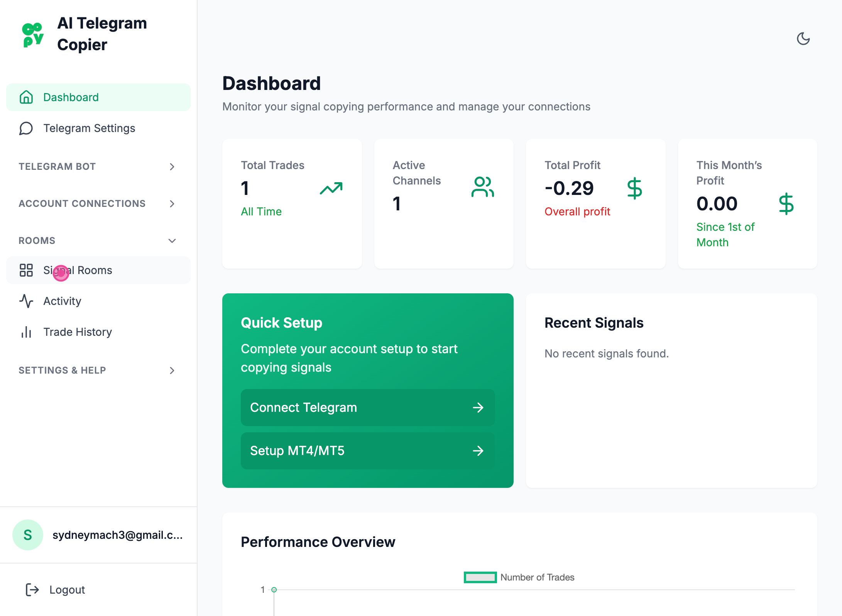Screen dimensions: 842x616
Task: Toggle dark mode with the moon icon
Action: pos(803,39)
